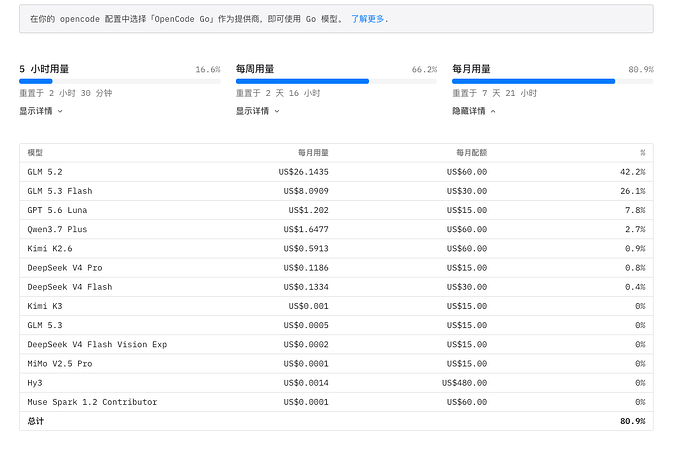Screen dimensions: 690x454
Task: Click 重置于 2 小时 30 分钟 text
Action: 66,93
